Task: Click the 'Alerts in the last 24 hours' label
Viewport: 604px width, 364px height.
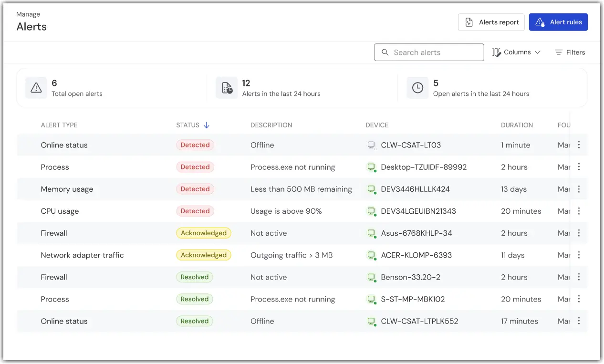Action: pos(281,94)
